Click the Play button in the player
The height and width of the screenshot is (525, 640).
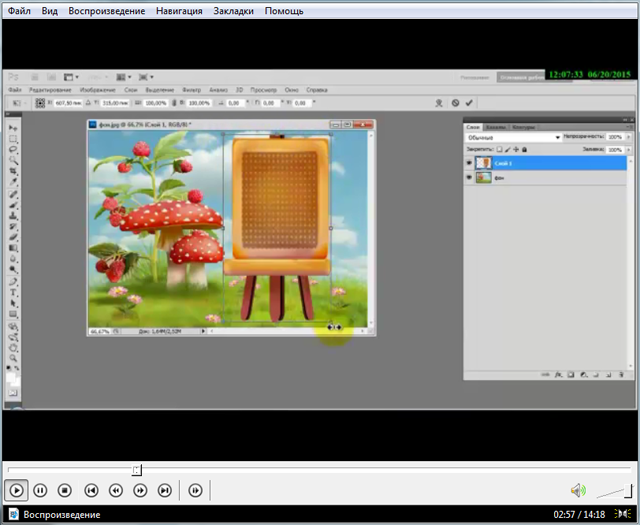17,490
